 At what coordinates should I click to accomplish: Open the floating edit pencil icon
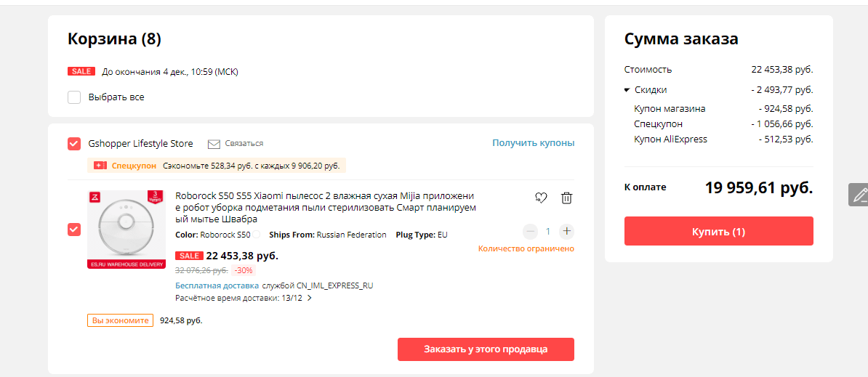[859, 195]
